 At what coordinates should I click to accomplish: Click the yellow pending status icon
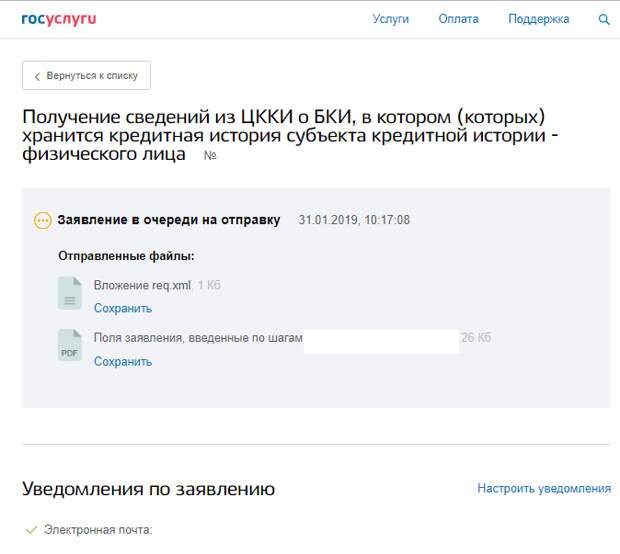(43, 221)
